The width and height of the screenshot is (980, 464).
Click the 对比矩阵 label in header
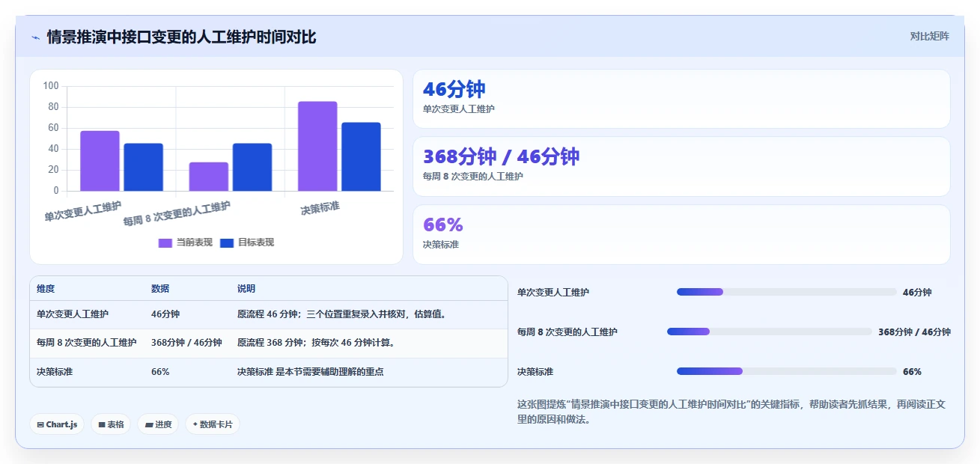point(929,36)
